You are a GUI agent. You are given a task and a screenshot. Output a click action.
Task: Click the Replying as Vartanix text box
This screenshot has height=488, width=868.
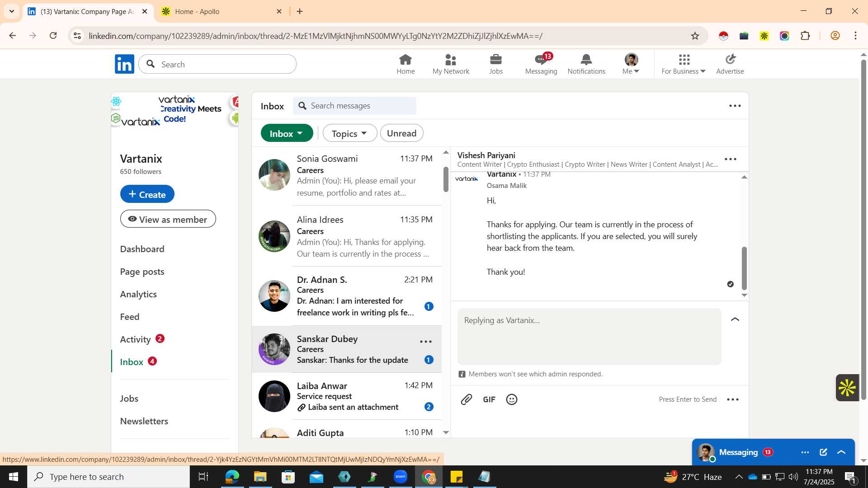[x=590, y=336]
